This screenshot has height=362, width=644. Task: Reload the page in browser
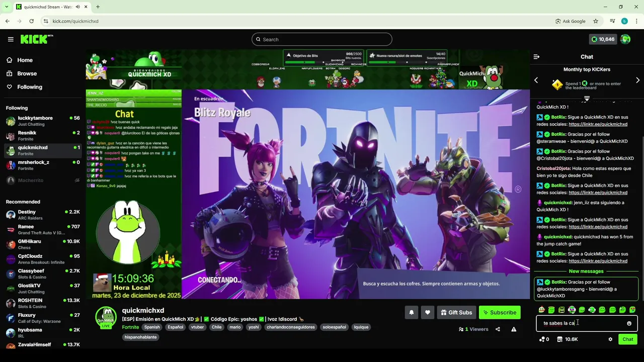pos(31,21)
